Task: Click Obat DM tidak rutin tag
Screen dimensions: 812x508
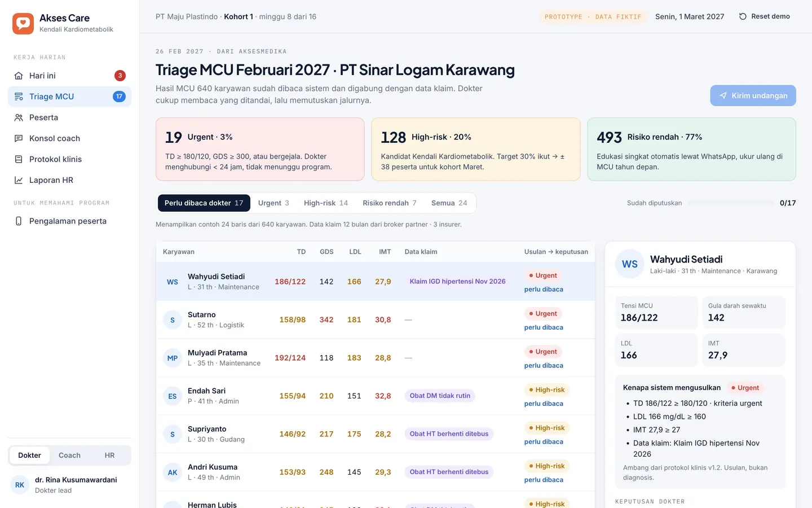Action: (440, 396)
